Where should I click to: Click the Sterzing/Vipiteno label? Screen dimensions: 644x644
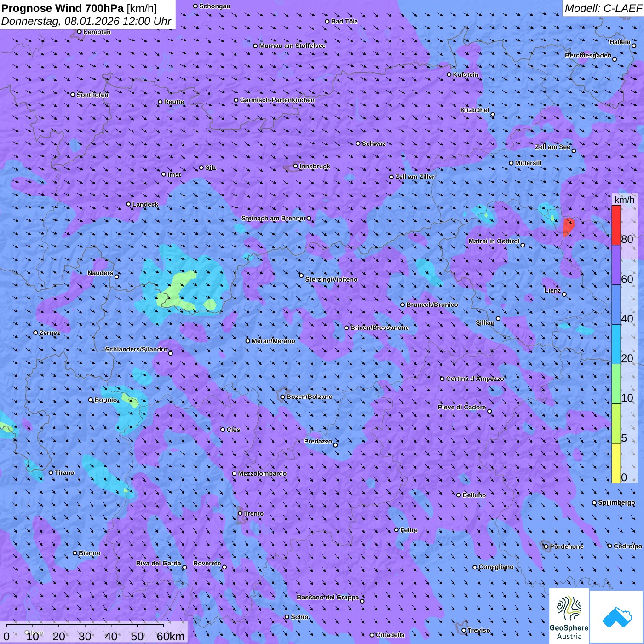tap(331, 279)
